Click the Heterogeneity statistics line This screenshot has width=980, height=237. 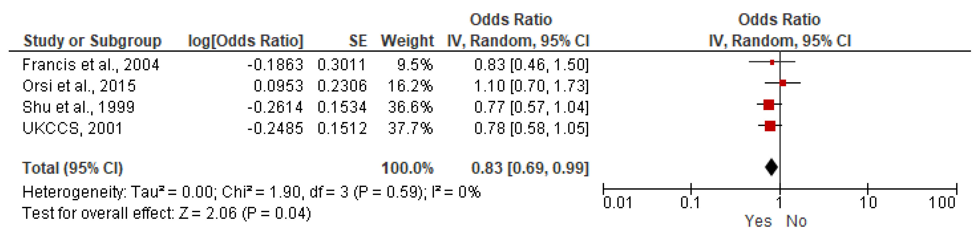[251, 192]
